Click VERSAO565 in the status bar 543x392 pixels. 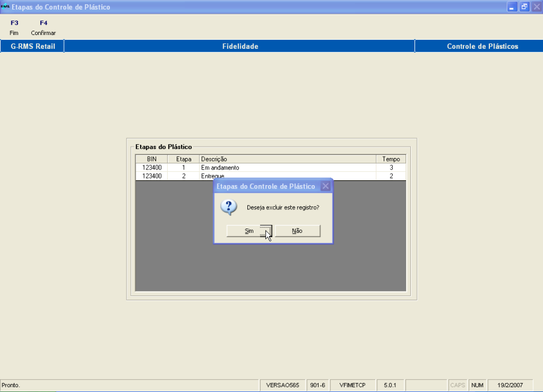282,385
